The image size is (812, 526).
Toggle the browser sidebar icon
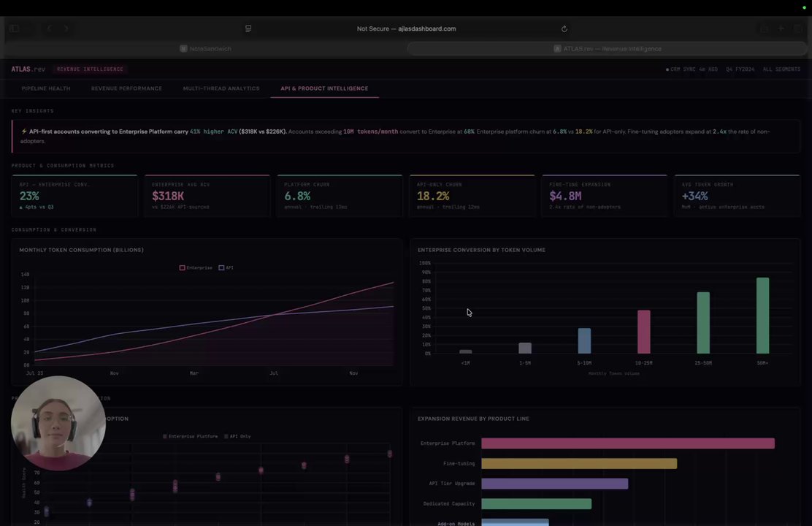click(x=15, y=28)
